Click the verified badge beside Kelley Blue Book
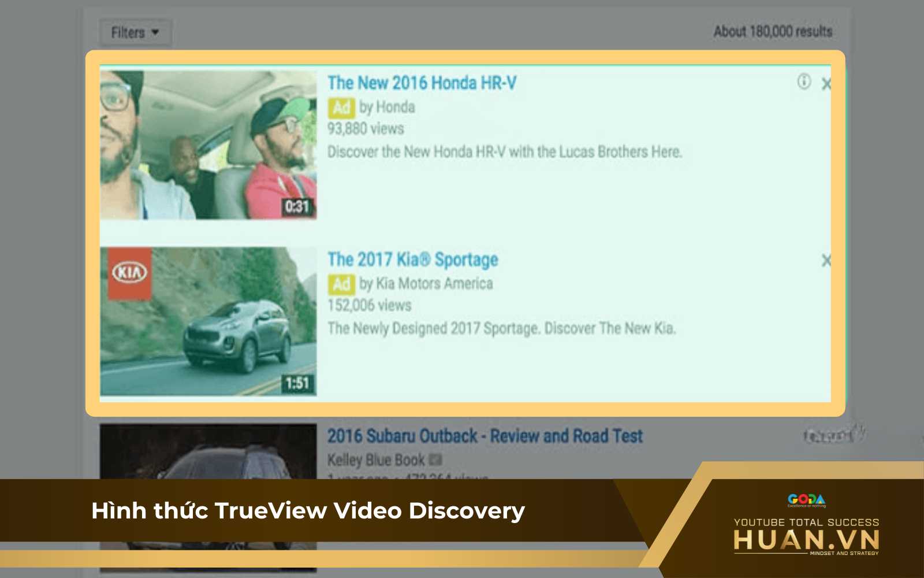 point(436,460)
